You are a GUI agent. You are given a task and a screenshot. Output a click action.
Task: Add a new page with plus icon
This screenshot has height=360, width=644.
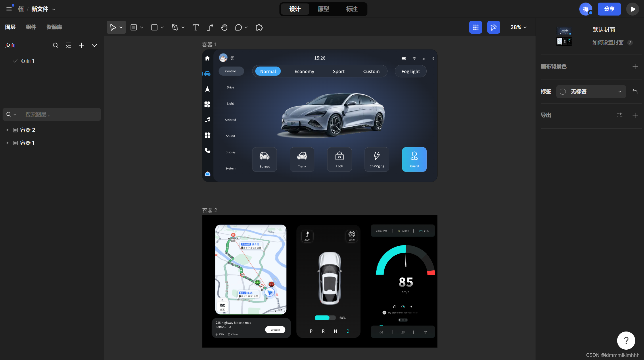[81, 45]
